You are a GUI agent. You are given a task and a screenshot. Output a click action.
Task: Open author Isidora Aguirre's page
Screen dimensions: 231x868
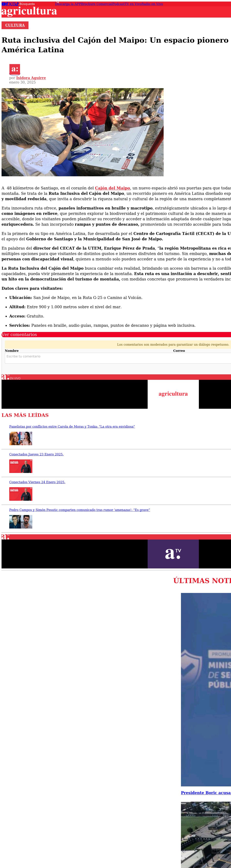[x=31, y=78]
